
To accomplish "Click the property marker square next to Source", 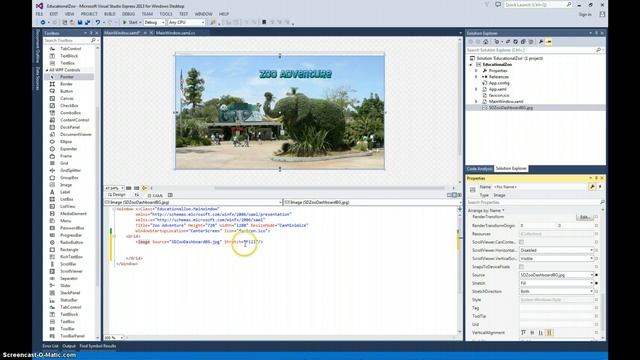I will click(x=597, y=275).
